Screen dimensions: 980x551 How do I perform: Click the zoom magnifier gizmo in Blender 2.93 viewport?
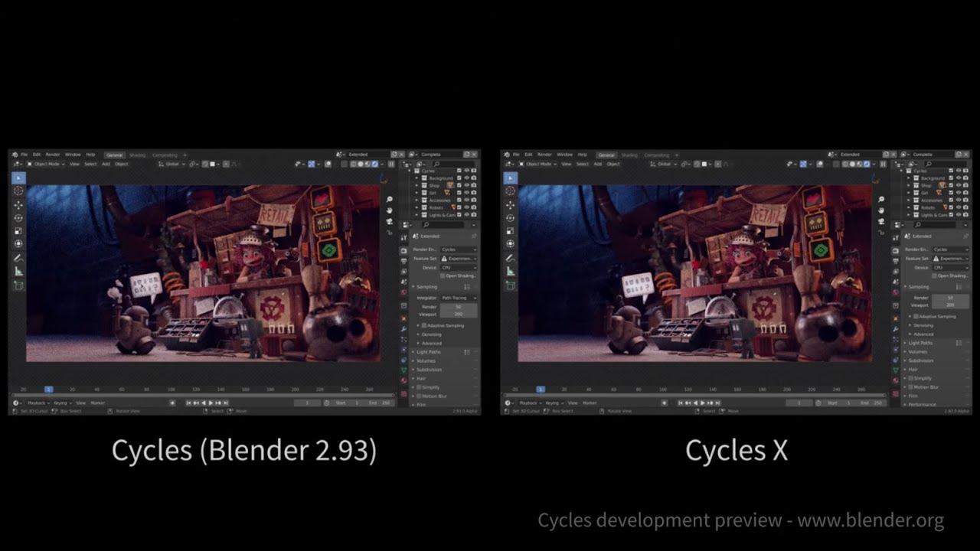coord(390,199)
